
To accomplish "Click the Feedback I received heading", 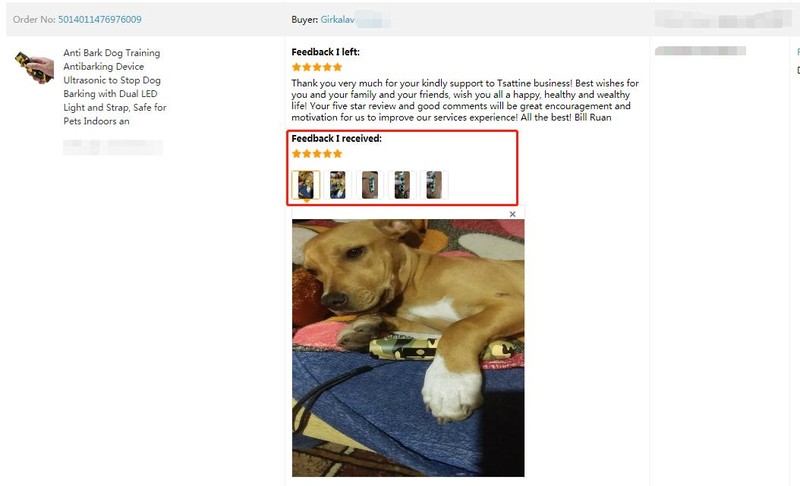I will (336, 138).
